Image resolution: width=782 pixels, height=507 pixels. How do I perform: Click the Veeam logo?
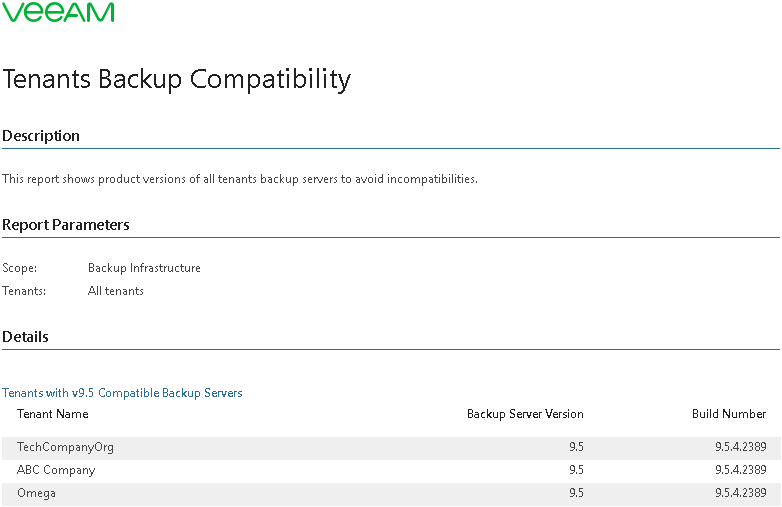(x=58, y=12)
